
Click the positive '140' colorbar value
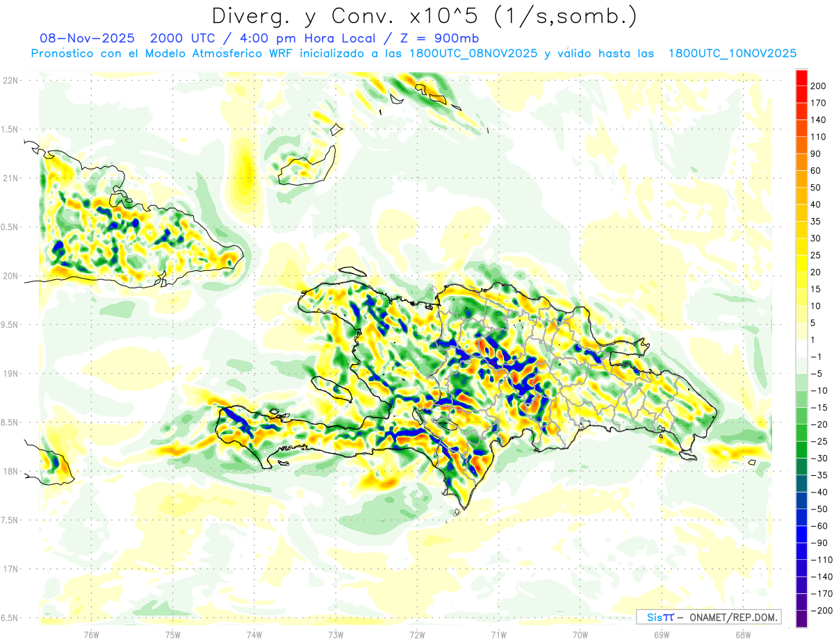tap(819, 119)
